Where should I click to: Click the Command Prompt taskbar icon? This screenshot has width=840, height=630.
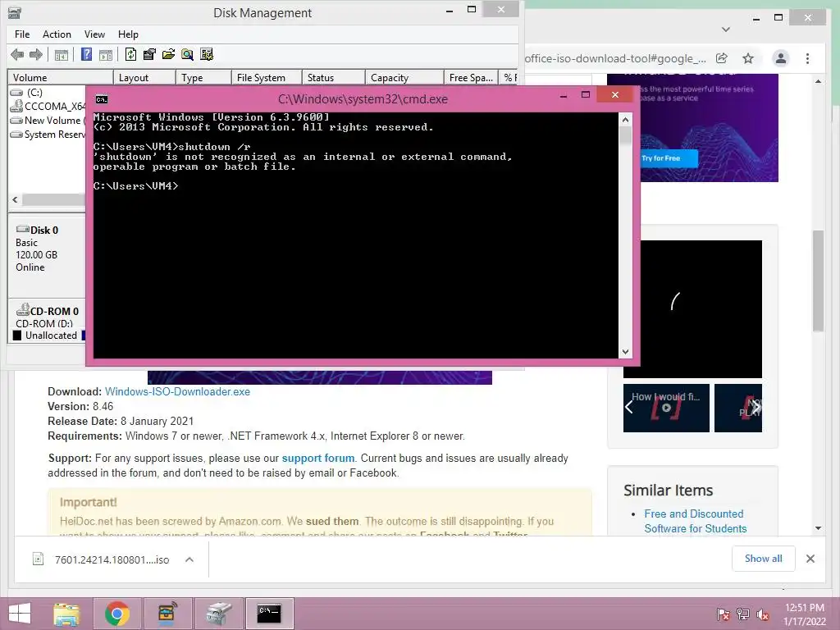(269, 614)
